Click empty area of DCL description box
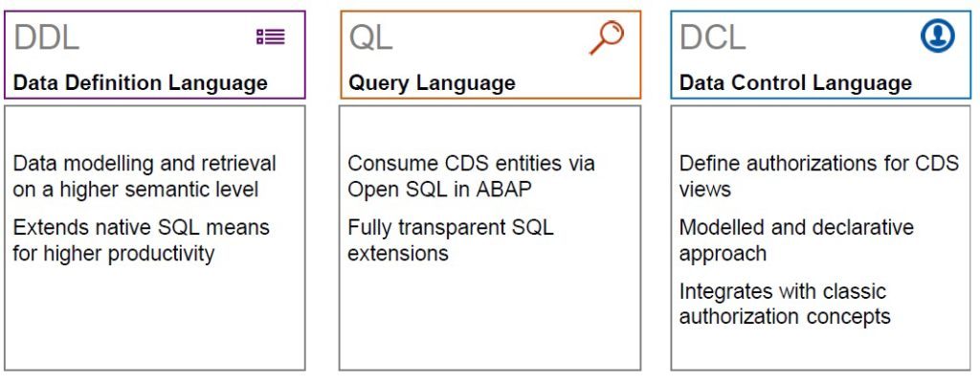Screen dimensions: 980x385 (820, 349)
